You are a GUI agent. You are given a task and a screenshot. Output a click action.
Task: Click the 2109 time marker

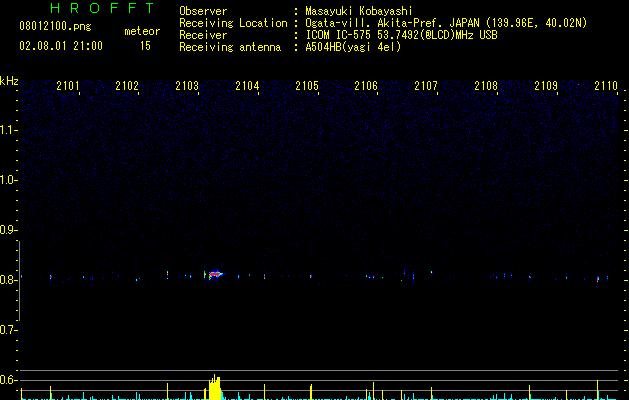[x=546, y=86]
